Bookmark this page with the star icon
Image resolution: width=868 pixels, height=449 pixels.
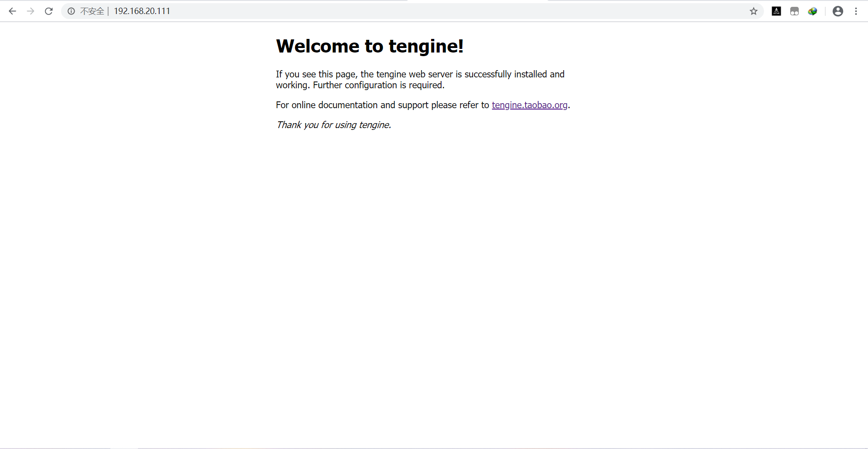click(x=754, y=11)
